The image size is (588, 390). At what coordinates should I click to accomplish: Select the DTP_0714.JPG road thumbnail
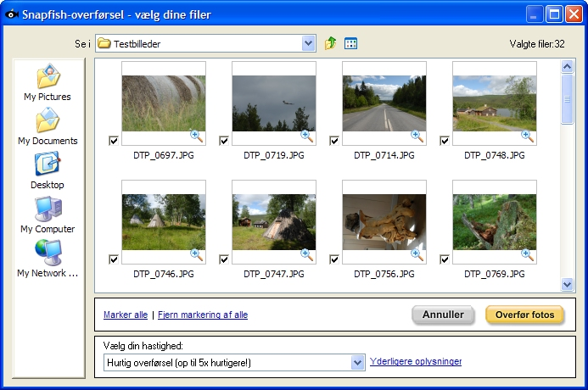[384, 103]
